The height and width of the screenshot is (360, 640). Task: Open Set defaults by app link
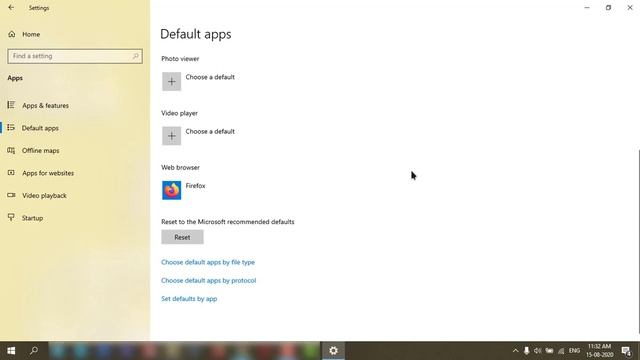[189, 299]
